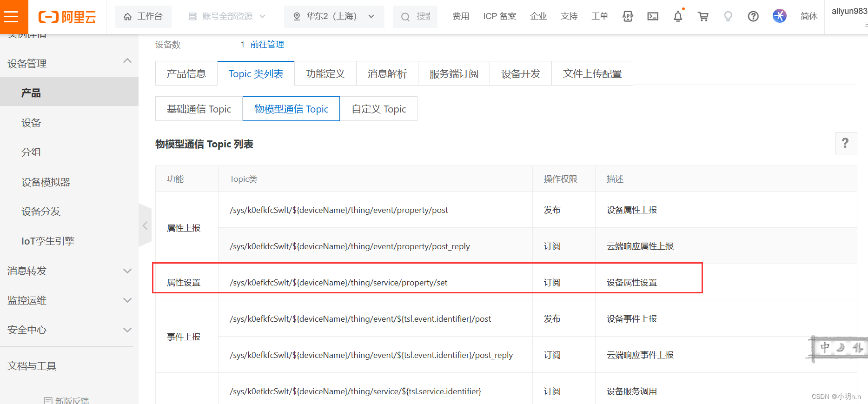Select the property/post_reply topic path
The height and width of the screenshot is (404, 868).
tap(350, 246)
